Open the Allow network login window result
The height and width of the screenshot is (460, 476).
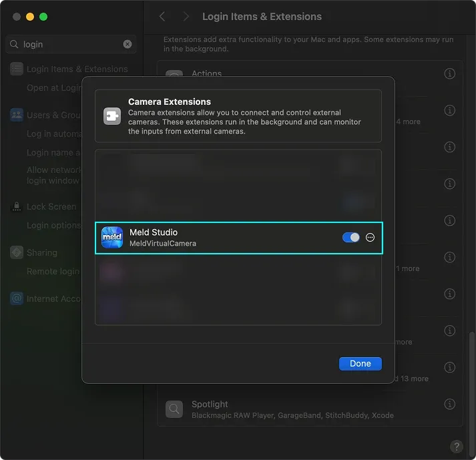(54, 175)
